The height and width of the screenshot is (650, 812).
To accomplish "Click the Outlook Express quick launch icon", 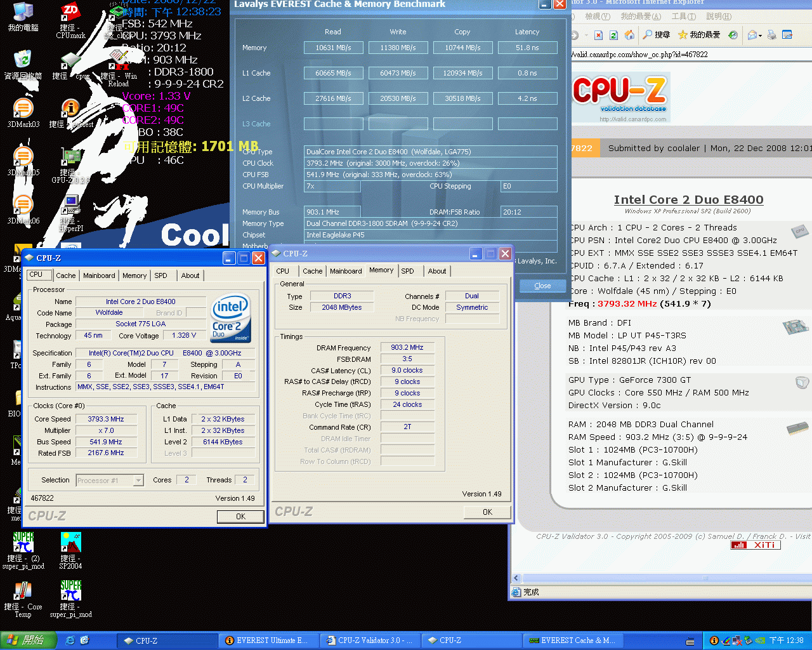I will click(84, 640).
